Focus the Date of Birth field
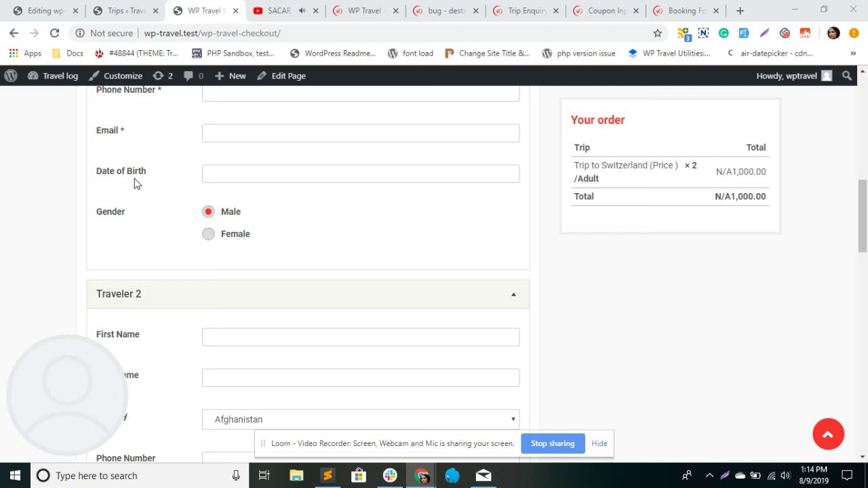 361,174
